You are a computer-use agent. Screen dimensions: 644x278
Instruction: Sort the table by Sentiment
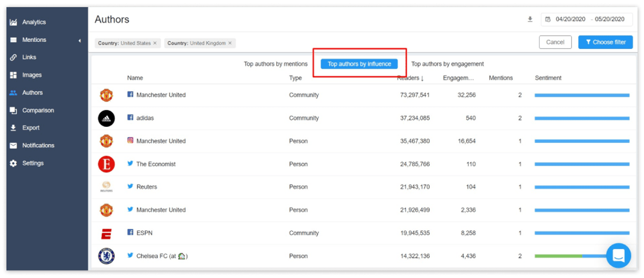pyautogui.click(x=548, y=78)
